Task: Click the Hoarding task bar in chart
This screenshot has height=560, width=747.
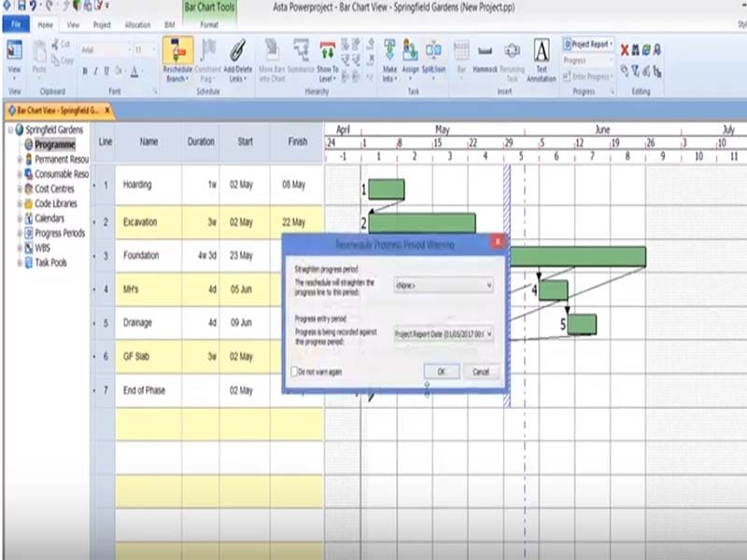Action: (x=387, y=189)
